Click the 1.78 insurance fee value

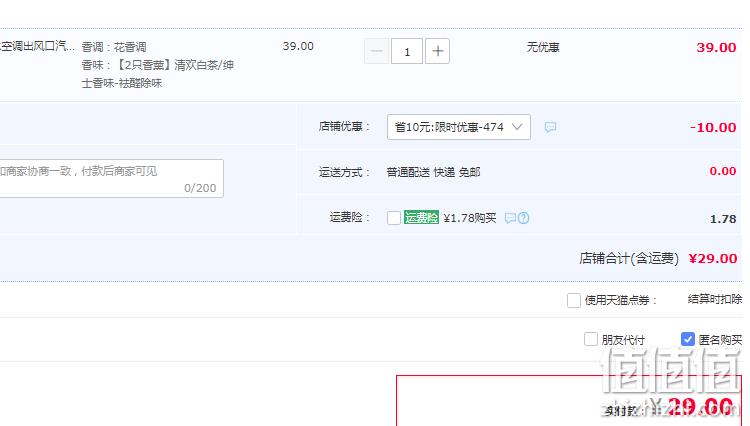pos(723,219)
